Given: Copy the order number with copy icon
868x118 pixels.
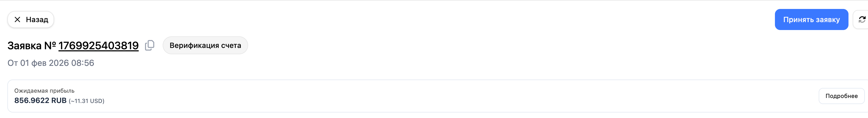Looking at the screenshot, I should 150,45.
